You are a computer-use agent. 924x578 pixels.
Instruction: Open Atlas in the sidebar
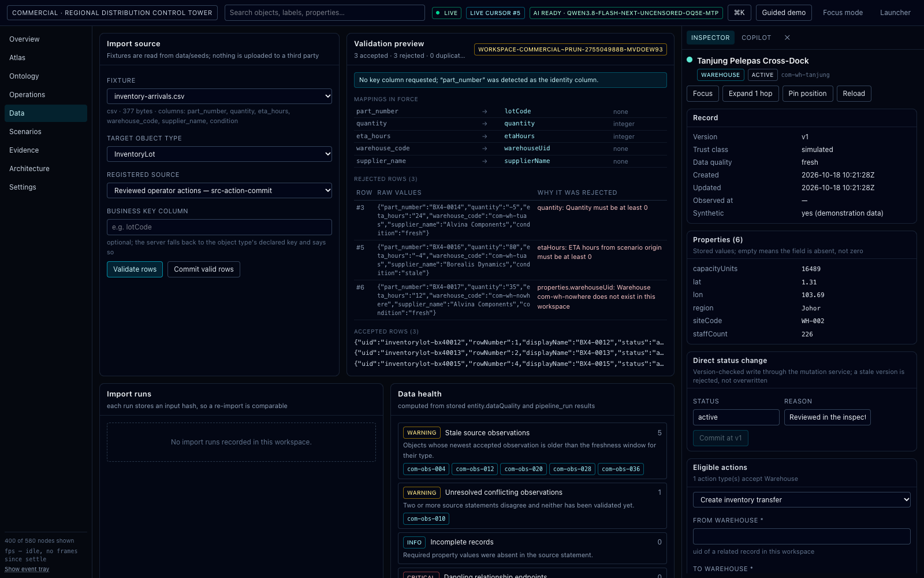point(46,58)
